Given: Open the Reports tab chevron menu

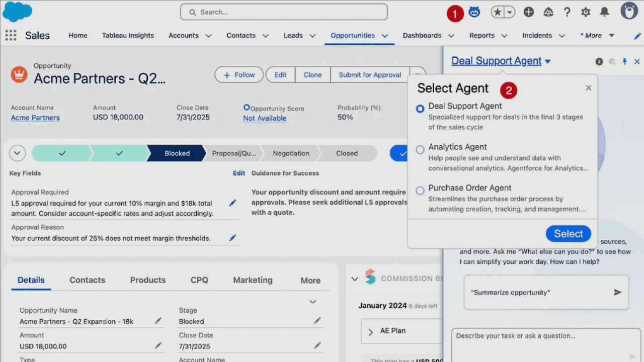Looking at the screenshot, I should click(x=504, y=36).
